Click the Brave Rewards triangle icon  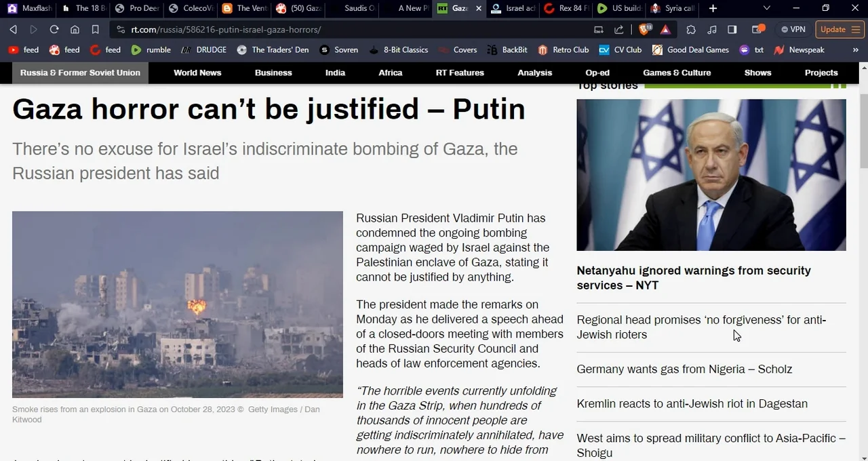pos(666,29)
